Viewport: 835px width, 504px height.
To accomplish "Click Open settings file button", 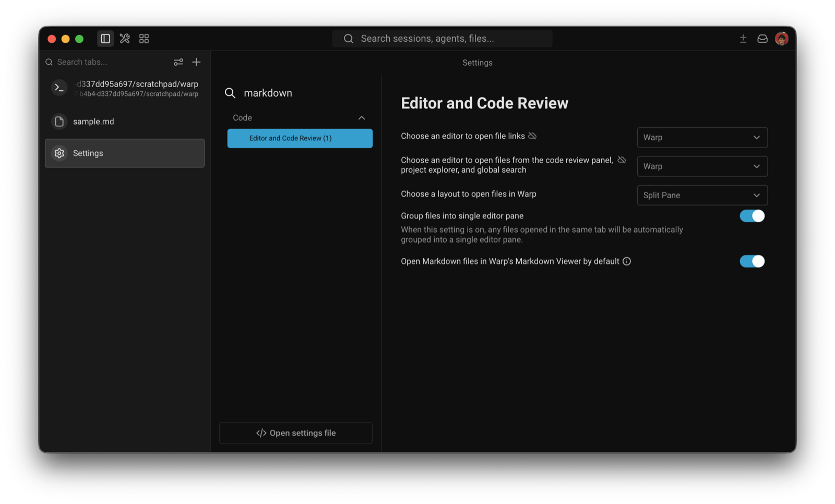I will [x=296, y=433].
